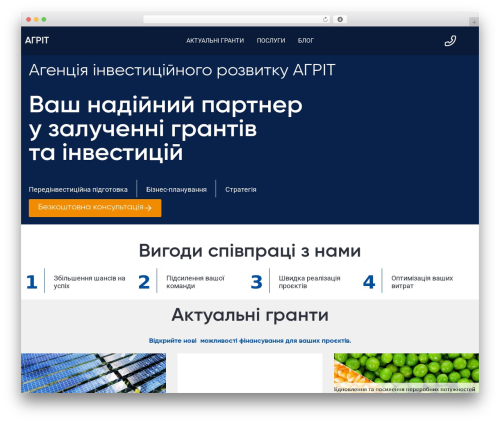Click the Відкрийте нові можливості фінансування text

coord(250,341)
